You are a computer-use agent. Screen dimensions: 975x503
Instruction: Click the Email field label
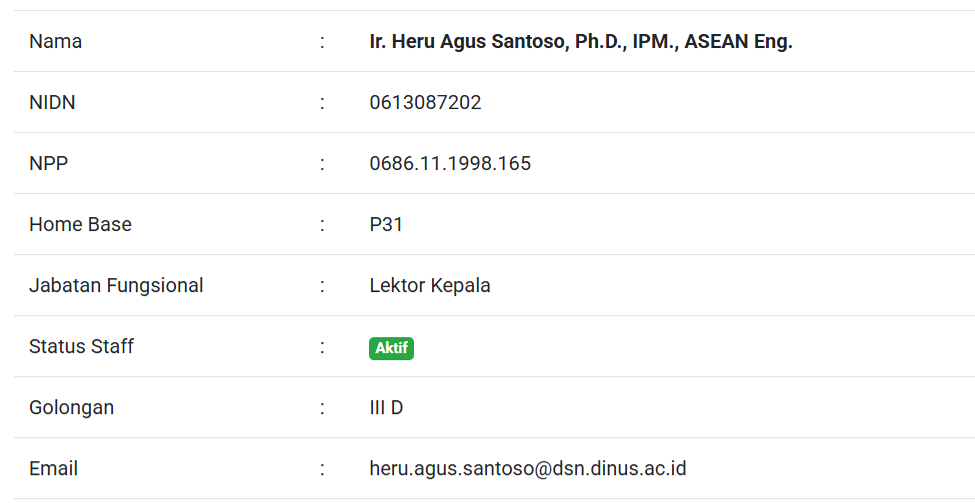pyautogui.click(x=53, y=469)
